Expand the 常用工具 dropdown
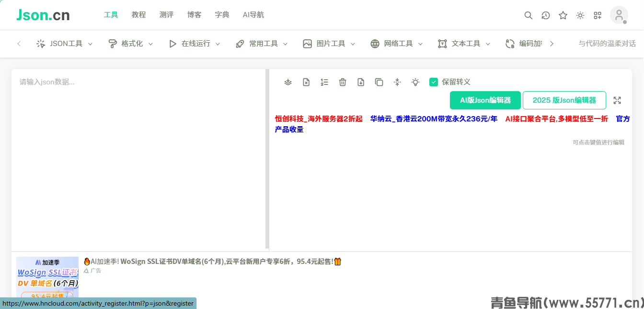 285,44
